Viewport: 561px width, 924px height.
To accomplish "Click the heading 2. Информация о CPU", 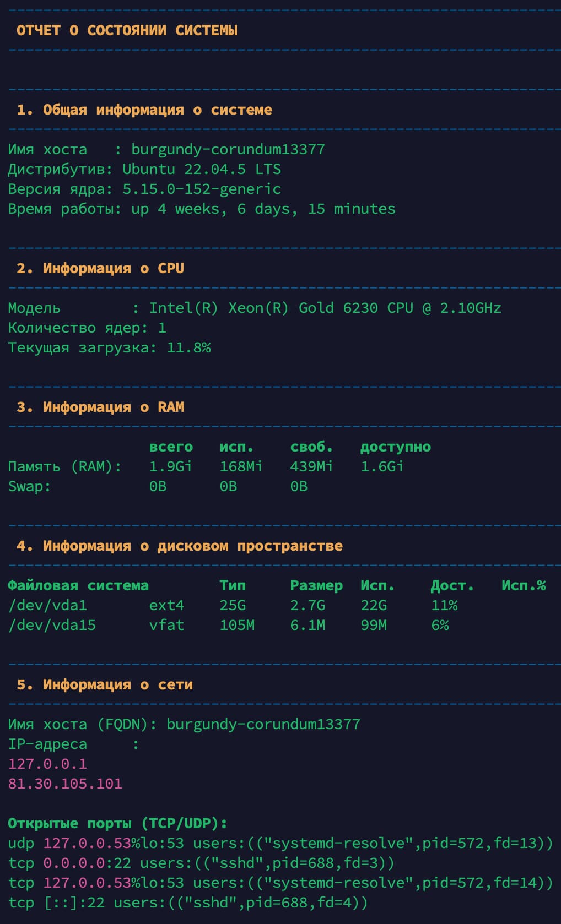I will [x=100, y=268].
